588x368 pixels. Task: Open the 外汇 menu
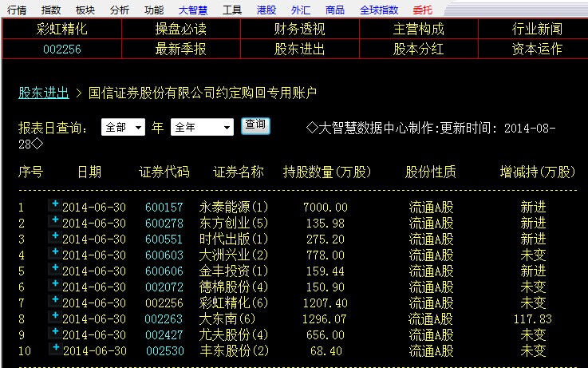[301, 10]
